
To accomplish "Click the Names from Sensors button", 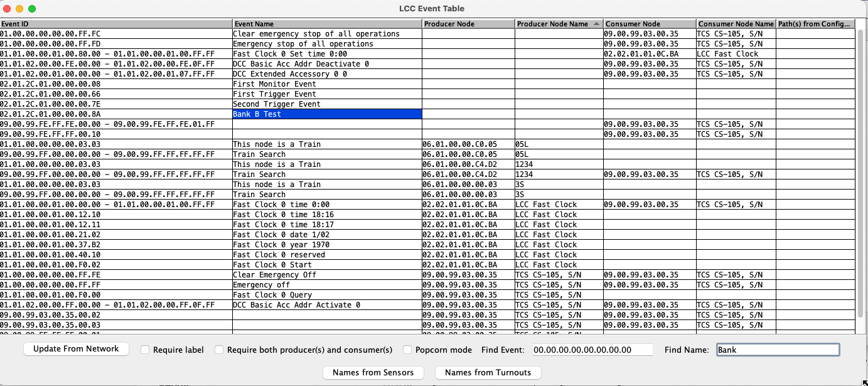I will (x=373, y=372).
